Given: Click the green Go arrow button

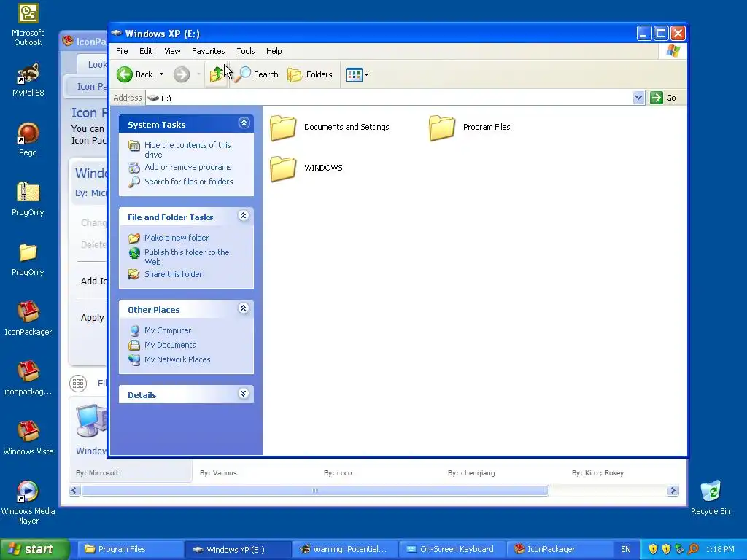Looking at the screenshot, I should point(656,98).
